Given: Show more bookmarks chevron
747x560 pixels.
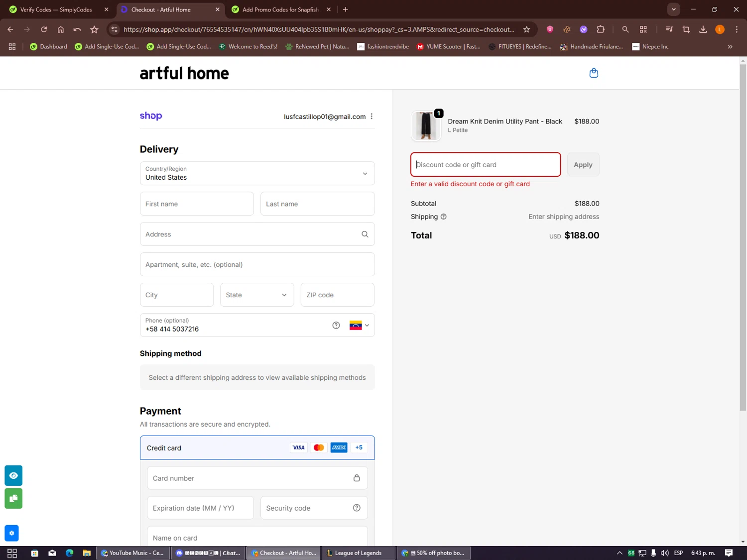Looking at the screenshot, I should [730, 47].
